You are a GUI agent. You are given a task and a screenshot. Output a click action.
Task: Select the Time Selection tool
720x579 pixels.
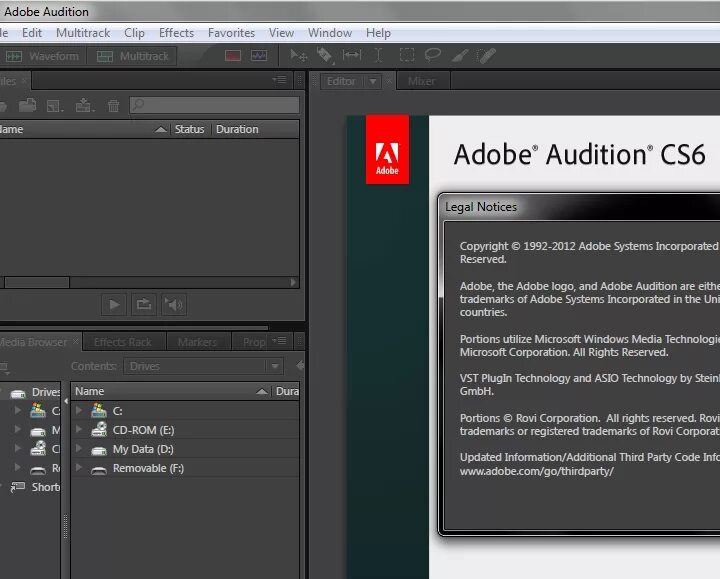point(378,55)
